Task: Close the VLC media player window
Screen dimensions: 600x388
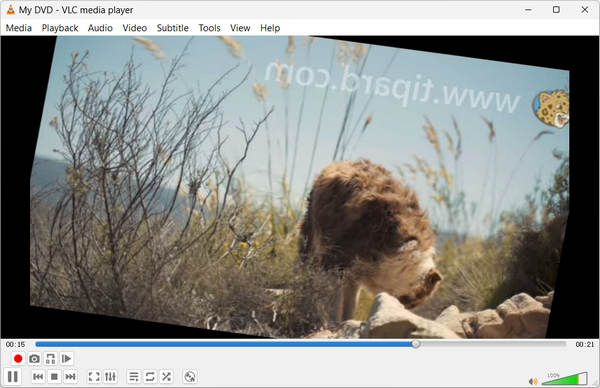Action: (585, 10)
